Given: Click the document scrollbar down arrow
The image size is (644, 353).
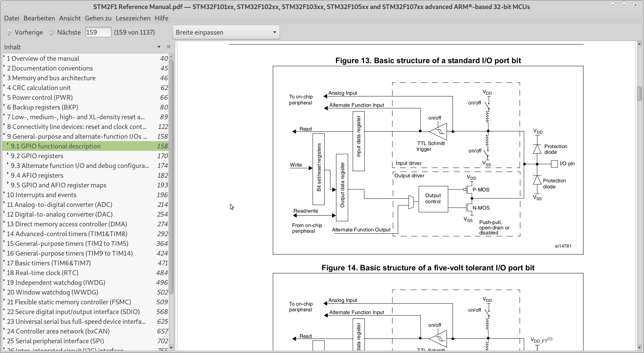Looking at the screenshot, I should point(639,348).
